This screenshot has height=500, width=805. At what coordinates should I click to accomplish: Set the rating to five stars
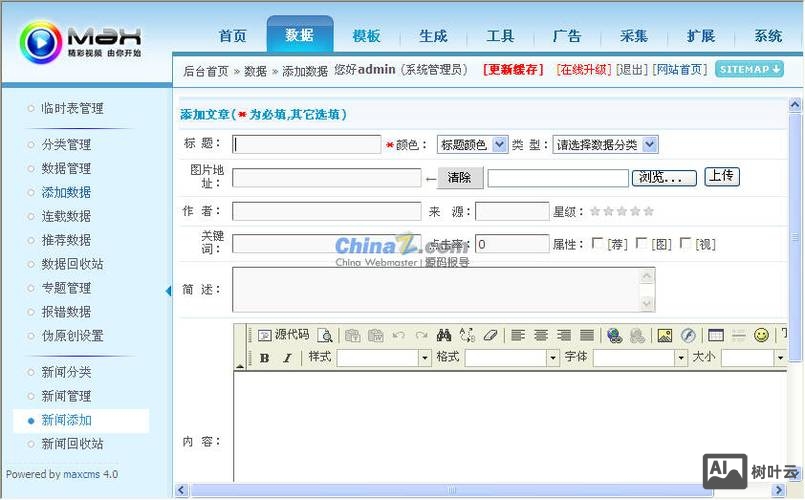point(648,211)
